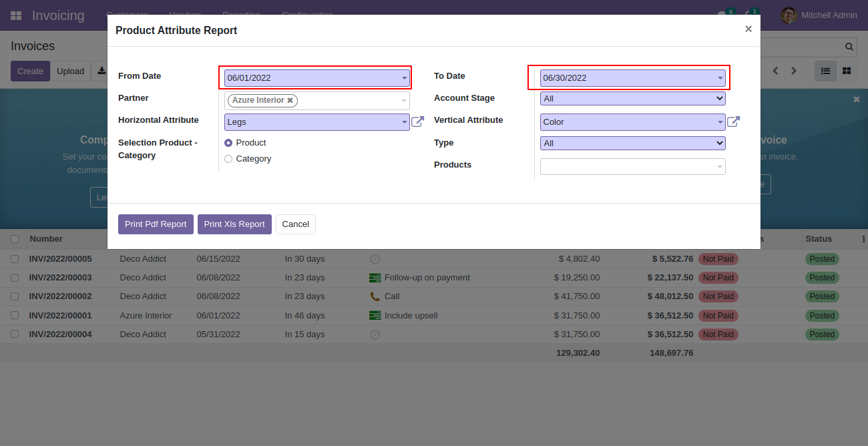Open the From Date field
This screenshot has width=868, height=446.
(316, 77)
